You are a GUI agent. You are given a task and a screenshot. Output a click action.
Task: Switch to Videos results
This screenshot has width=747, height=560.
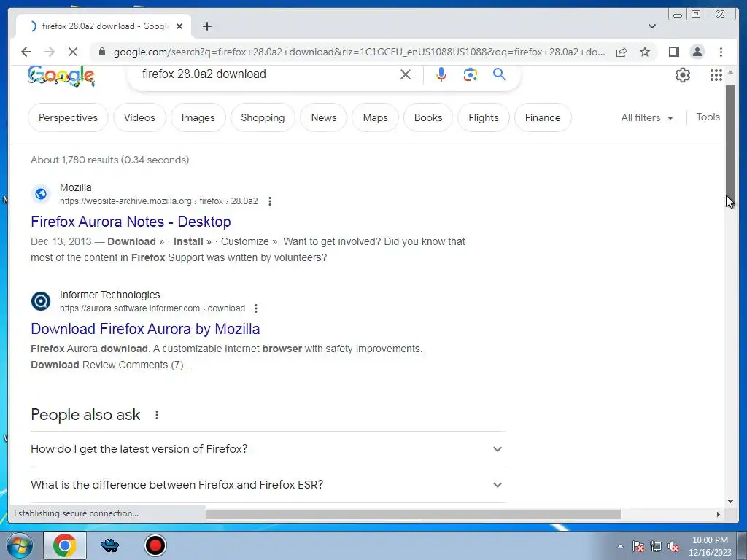coord(139,117)
